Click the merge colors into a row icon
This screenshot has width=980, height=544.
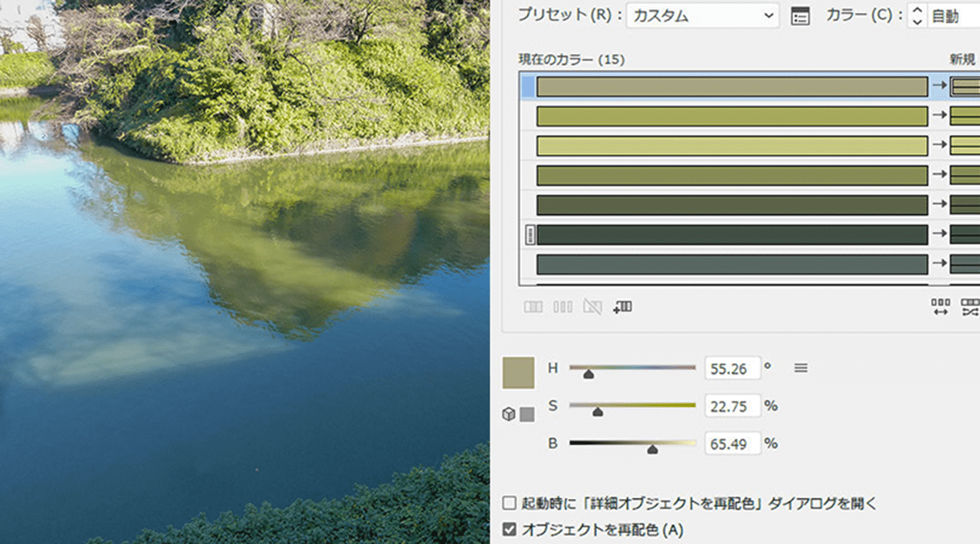533,307
